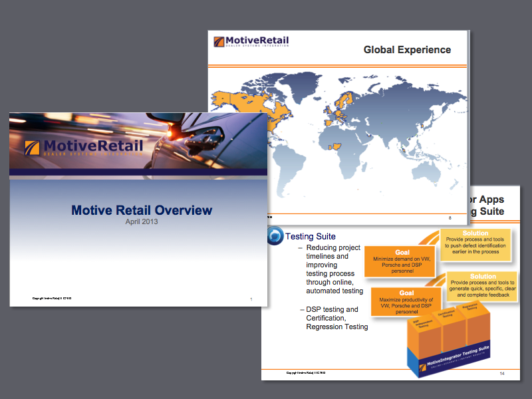This screenshot has height=399, width=532.
Task: Click Solution box about quick, specific feedback
Action: (x=482, y=286)
